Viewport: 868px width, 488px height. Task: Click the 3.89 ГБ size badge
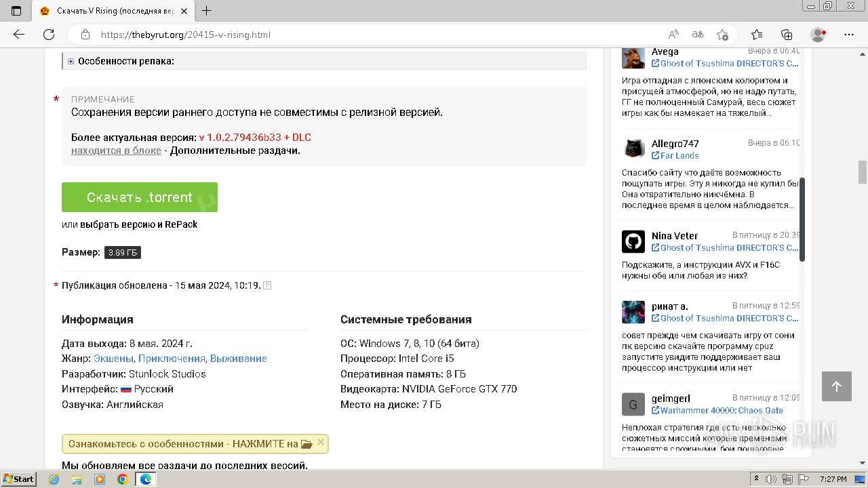point(123,253)
